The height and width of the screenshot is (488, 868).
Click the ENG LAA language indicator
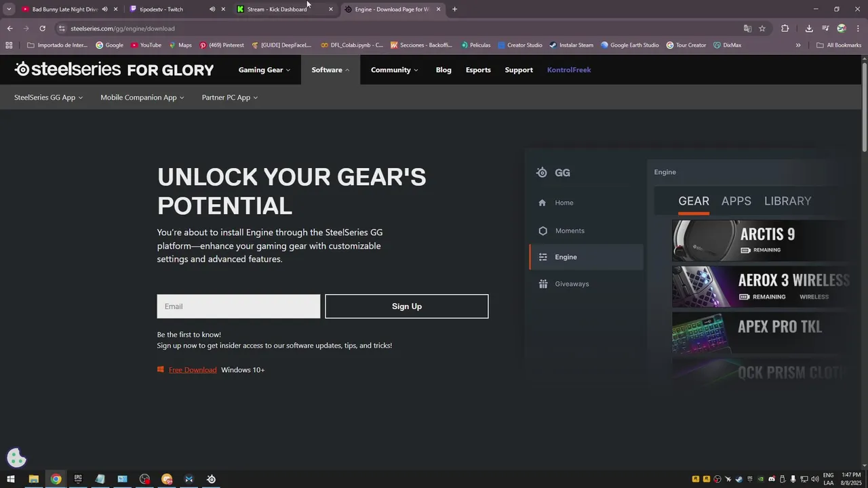829,479
